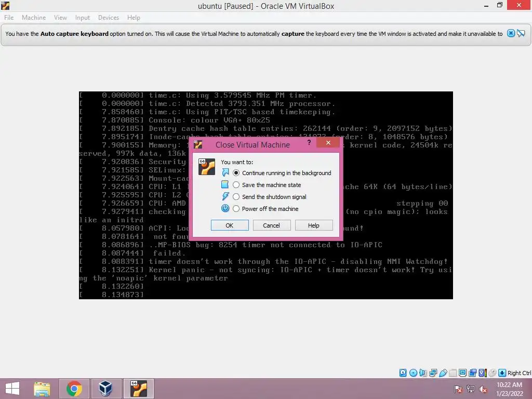Open the Help menu

[x=134, y=18]
